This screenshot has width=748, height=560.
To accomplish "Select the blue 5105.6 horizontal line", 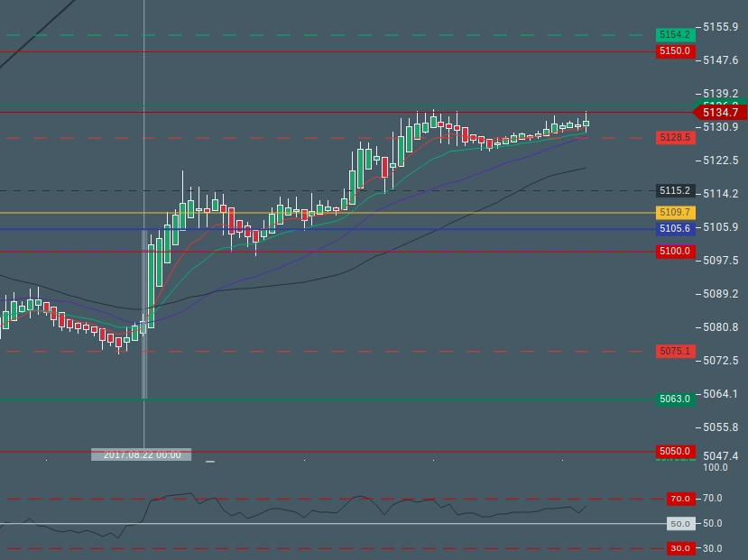I will click(328, 229).
